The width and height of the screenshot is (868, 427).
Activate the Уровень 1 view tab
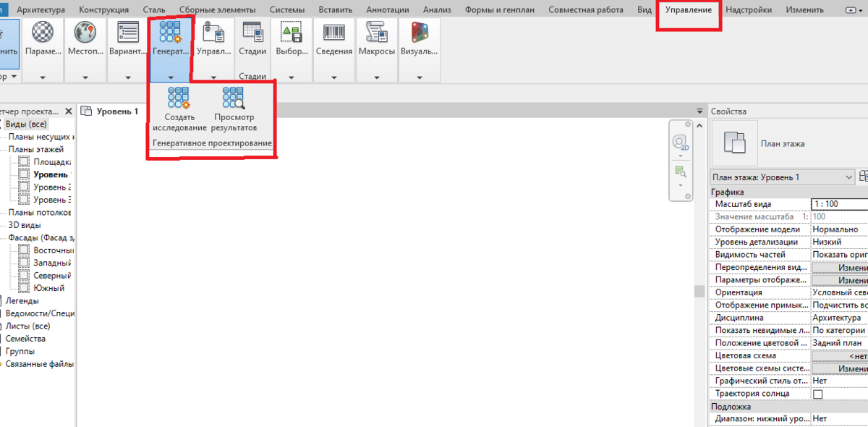coord(110,111)
